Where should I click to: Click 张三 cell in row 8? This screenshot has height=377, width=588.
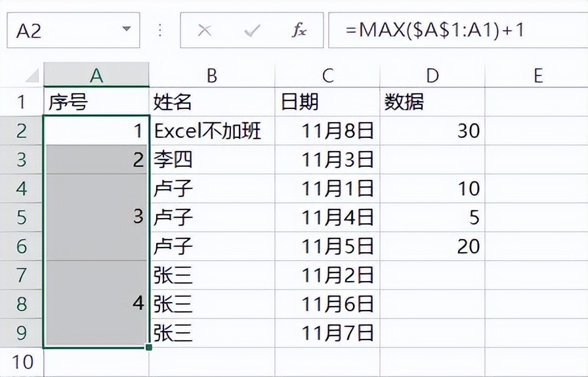pos(212,304)
